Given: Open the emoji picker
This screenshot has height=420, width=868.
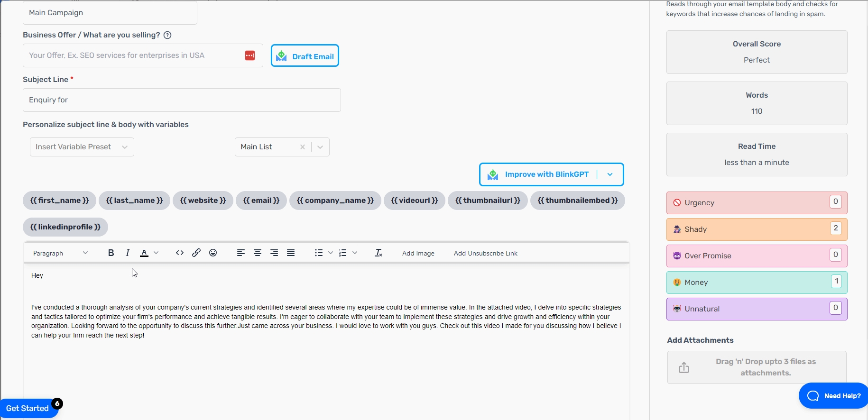Looking at the screenshot, I should (213, 253).
